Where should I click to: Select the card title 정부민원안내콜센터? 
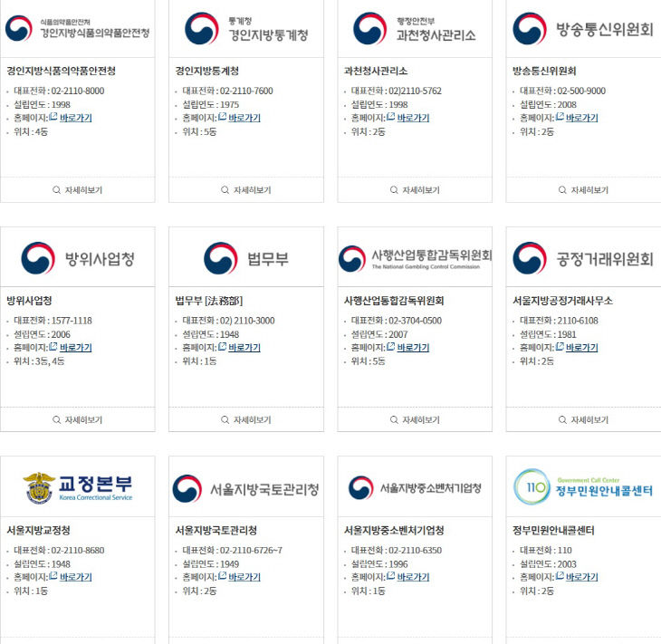point(553,530)
